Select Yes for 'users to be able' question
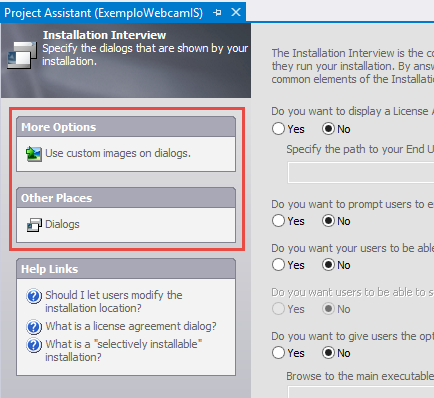Viewport: 434px width, 398px height. pyautogui.click(x=278, y=265)
